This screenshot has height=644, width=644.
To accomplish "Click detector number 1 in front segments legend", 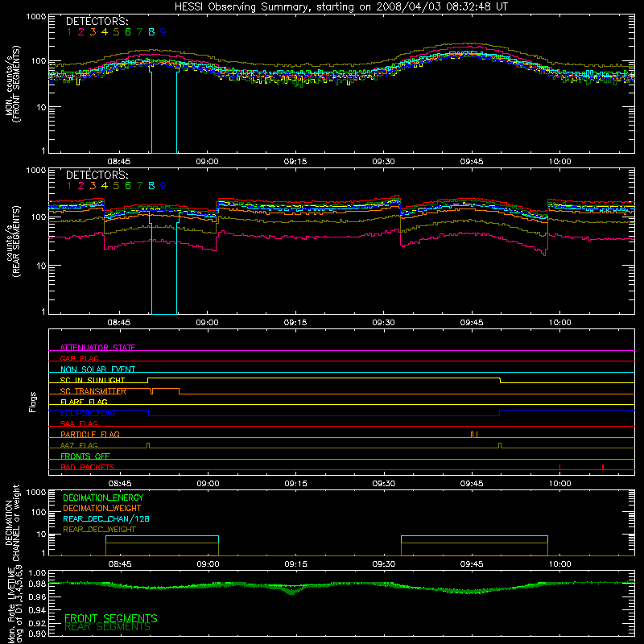I will click(x=69, y=32).
